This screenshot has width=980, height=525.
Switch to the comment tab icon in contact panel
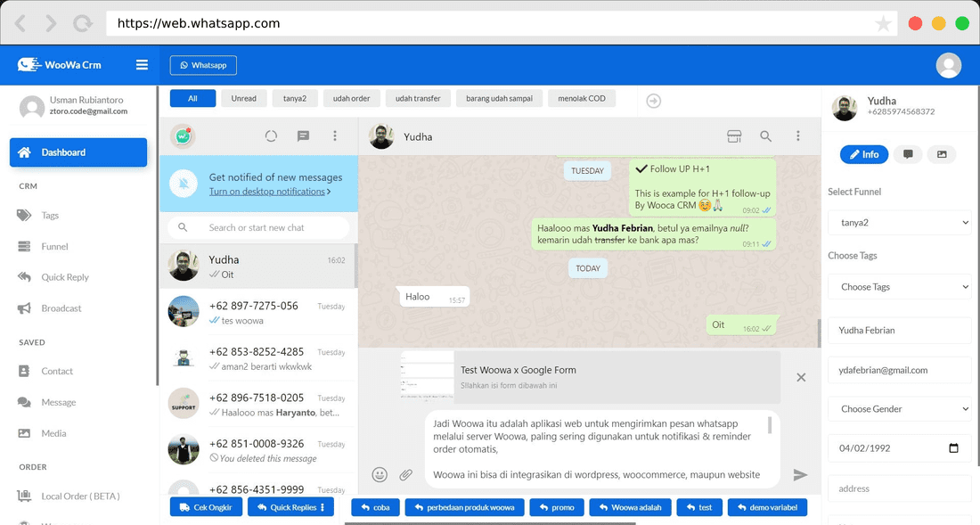[908, 154]
